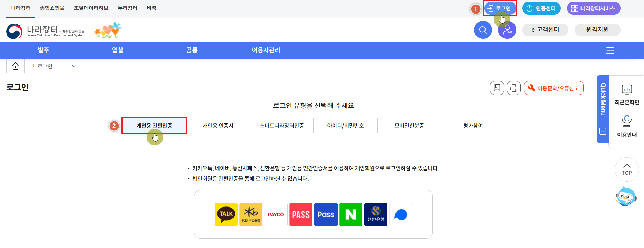The height and width of the screenshot is (248, 644).
Task: Open the hamburger full menu icon
Action: (x=610, y=51)
